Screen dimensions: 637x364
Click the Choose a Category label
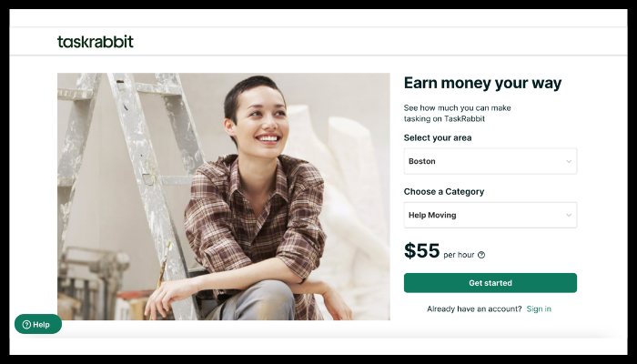tap(444, 191)
